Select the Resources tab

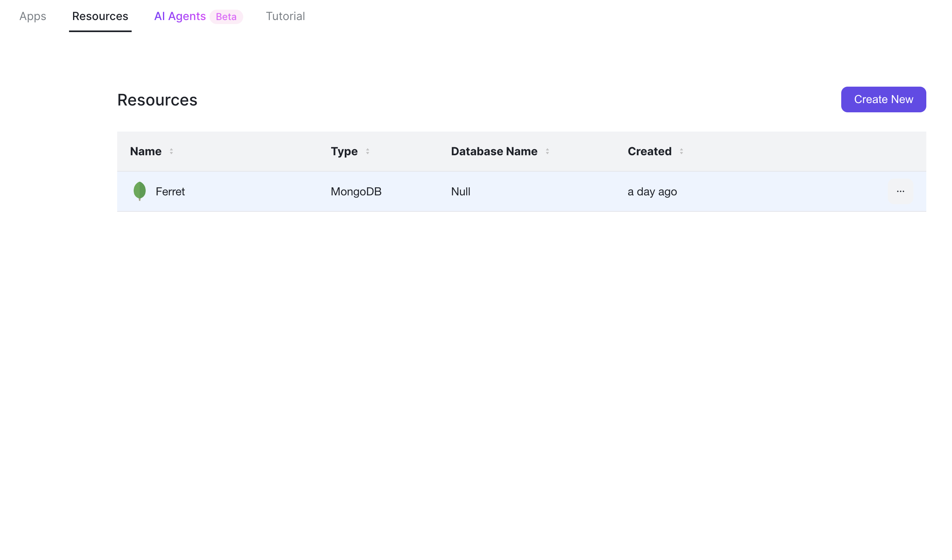click(100, 16)
